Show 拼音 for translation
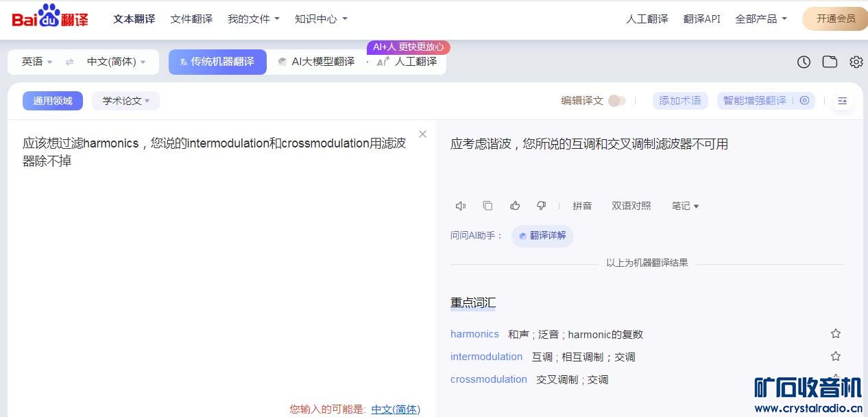The height and width of the screenshot is (417, 868). (x=582, y=206)
